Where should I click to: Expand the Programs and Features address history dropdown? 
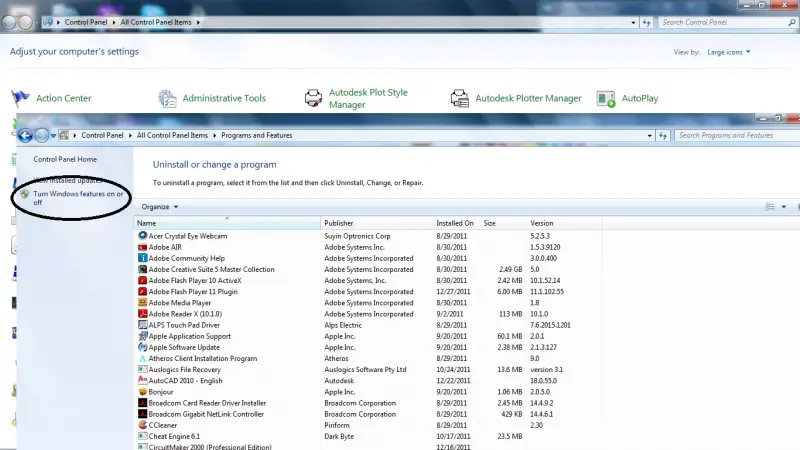649,136
